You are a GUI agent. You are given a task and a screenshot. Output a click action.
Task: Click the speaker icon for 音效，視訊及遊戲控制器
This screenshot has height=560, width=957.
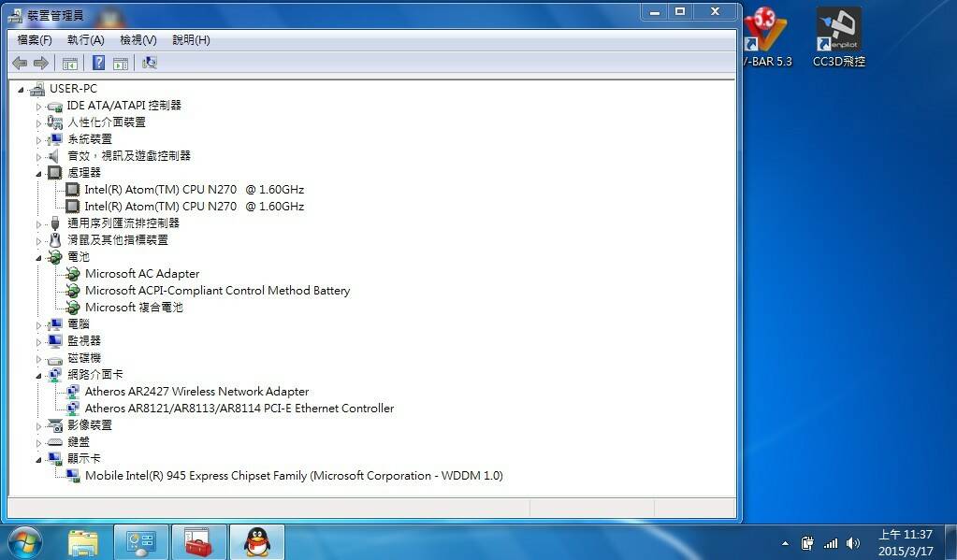(55, 156)
